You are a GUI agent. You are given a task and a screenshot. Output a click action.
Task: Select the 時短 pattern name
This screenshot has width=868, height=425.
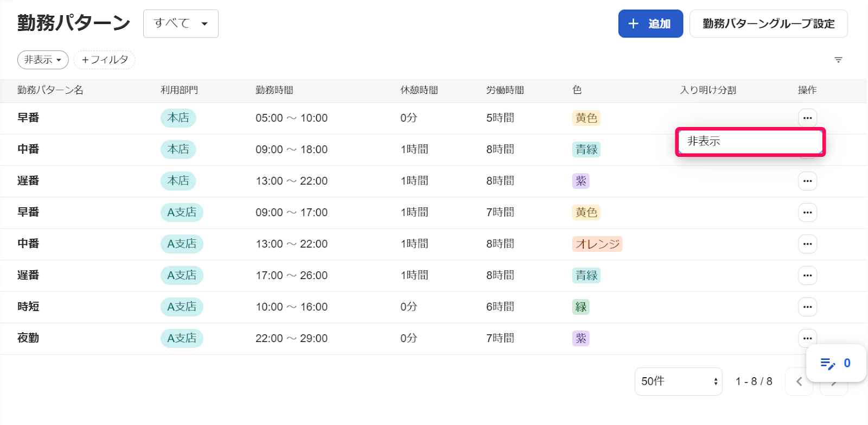coord(28,307)
